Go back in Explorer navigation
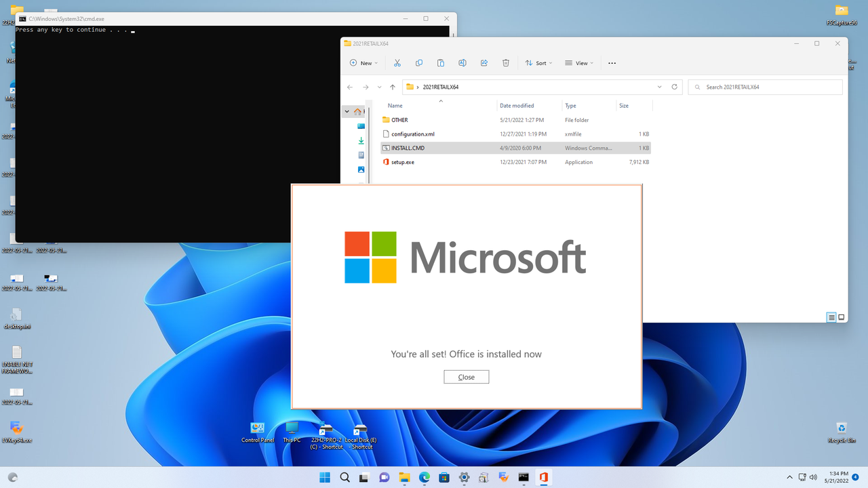 350,87
